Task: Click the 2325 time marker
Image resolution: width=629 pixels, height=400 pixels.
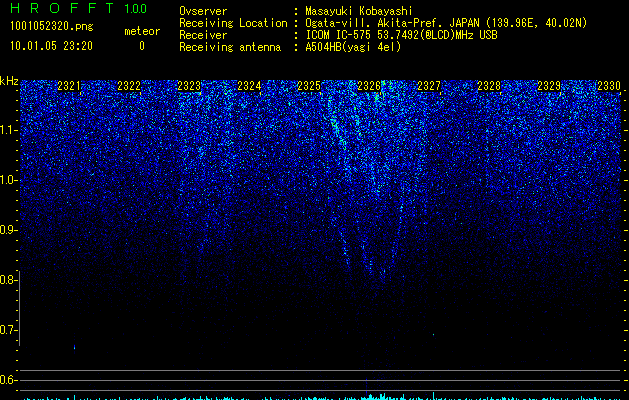Action: click(x=309, y=86)
